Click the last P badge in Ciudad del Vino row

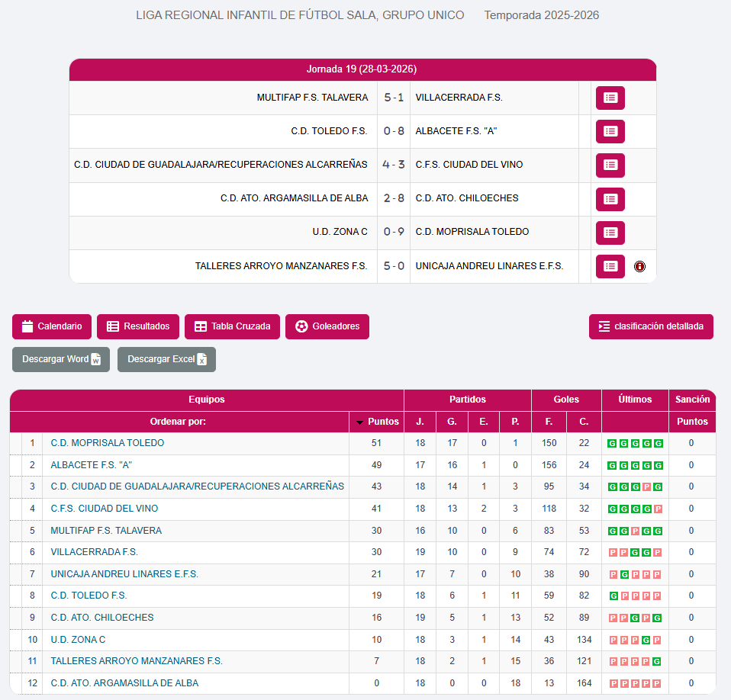tap(658, 509)
